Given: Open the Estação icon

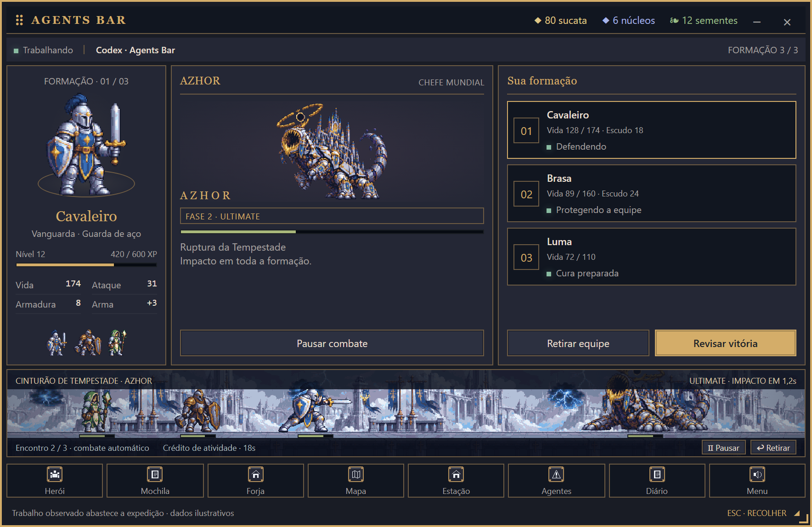Looking at the screenshot, I should click(456, 474).
